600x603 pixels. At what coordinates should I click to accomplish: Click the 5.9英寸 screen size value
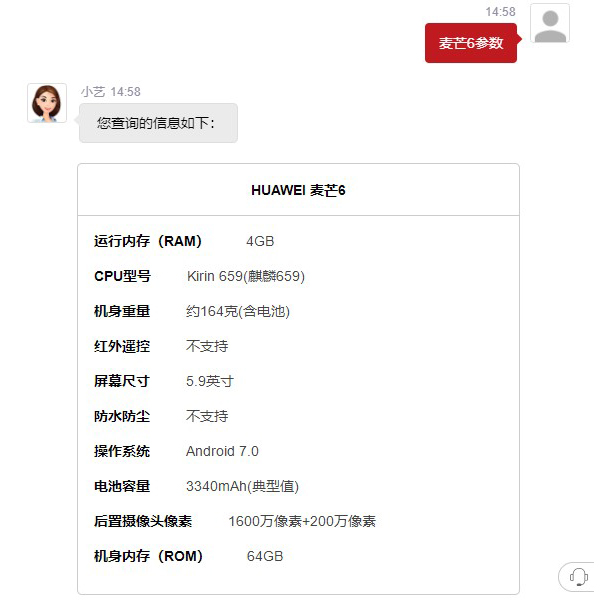(210, 381)
